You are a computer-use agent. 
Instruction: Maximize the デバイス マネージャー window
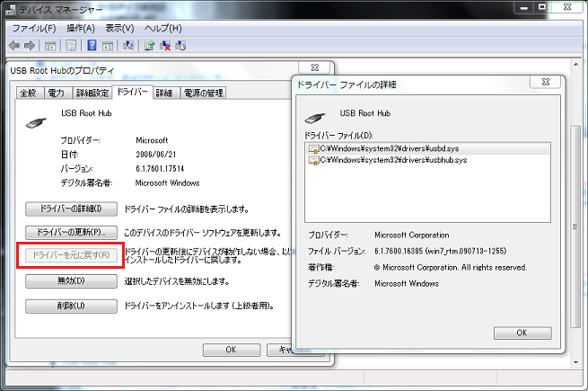tap(542, 7)
